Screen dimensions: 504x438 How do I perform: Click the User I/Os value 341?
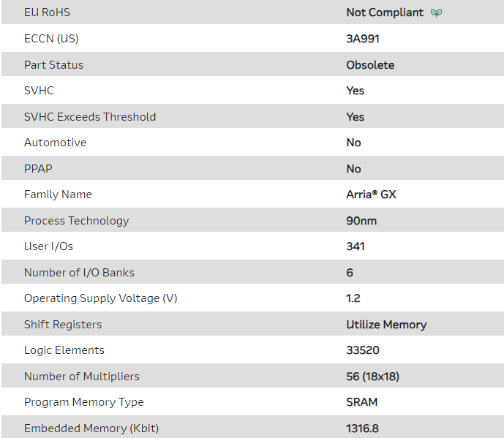point(356,246)
